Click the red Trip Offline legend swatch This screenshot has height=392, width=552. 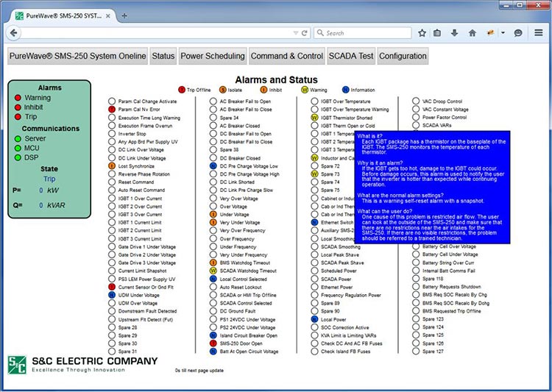(182, 90)
